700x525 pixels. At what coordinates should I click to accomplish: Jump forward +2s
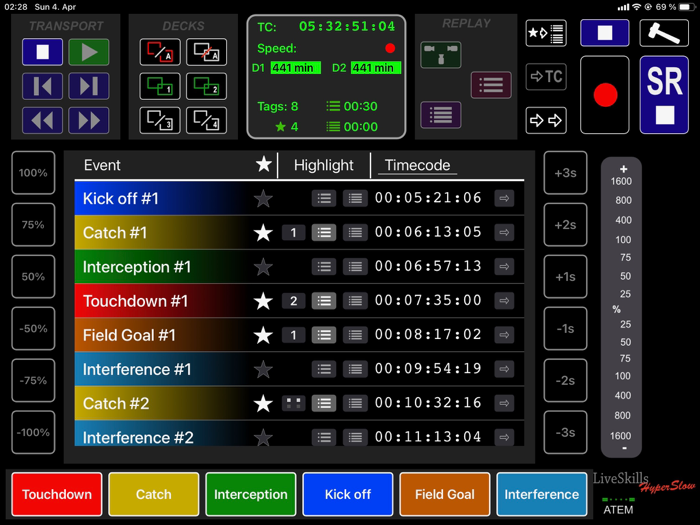tap(565, 225)
